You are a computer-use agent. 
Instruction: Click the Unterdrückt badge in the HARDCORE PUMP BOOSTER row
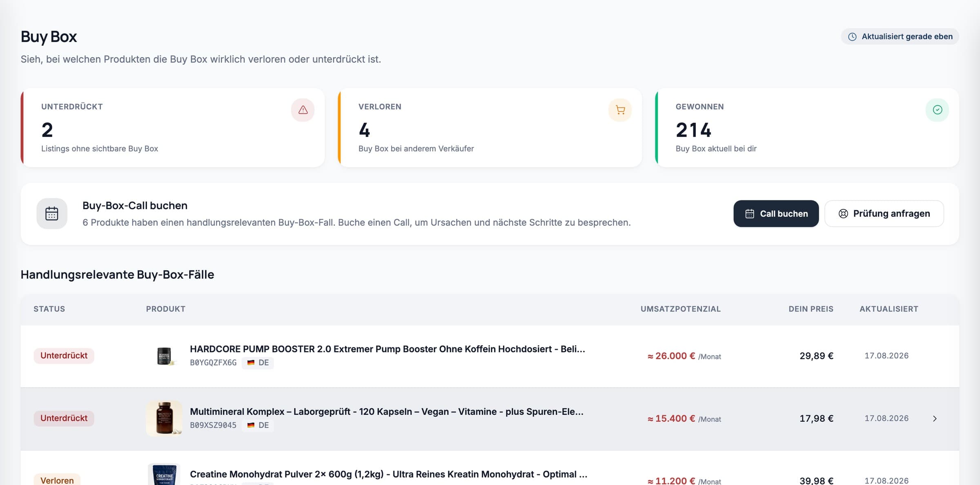coord(64,356)
